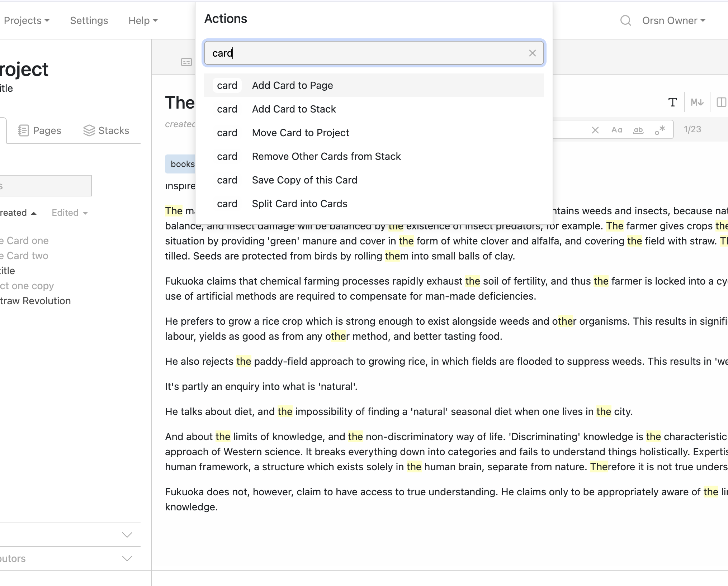Open the Projects dropdown menu

[27, 21]
